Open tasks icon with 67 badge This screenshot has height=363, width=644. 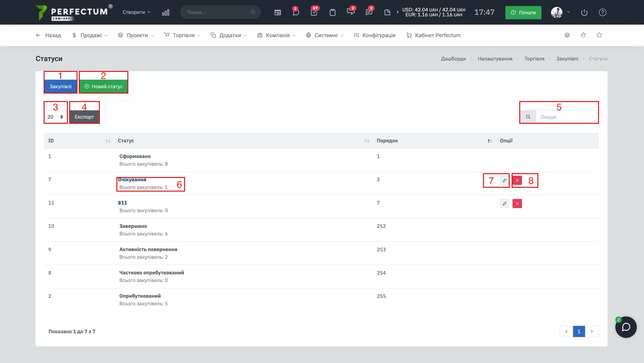pos(314,12)
